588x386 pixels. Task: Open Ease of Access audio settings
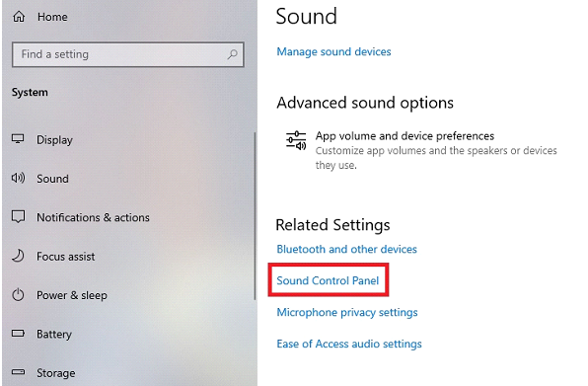(x=349, y=344)
